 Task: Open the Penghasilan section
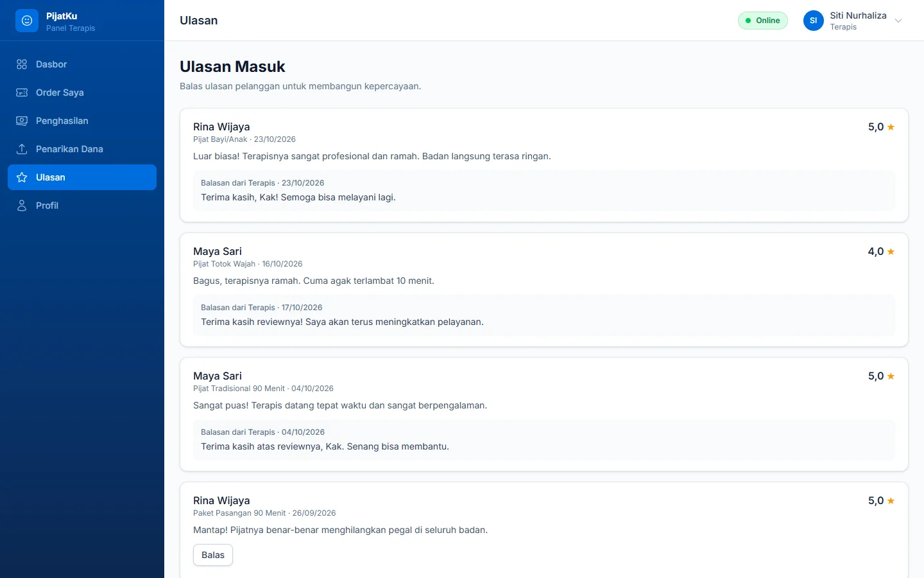[x=82, y=121]
